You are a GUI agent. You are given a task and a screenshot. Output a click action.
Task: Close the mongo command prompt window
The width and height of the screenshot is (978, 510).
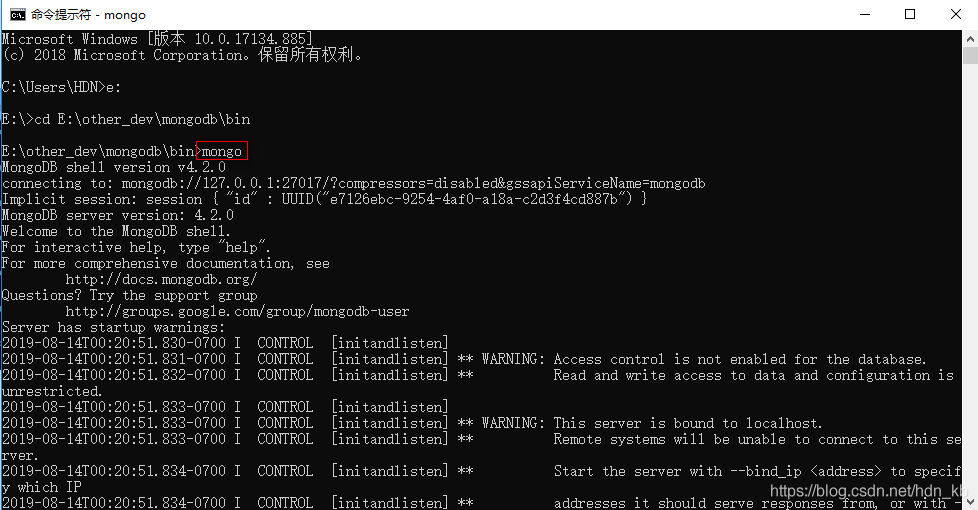click(x=956, y=14)
